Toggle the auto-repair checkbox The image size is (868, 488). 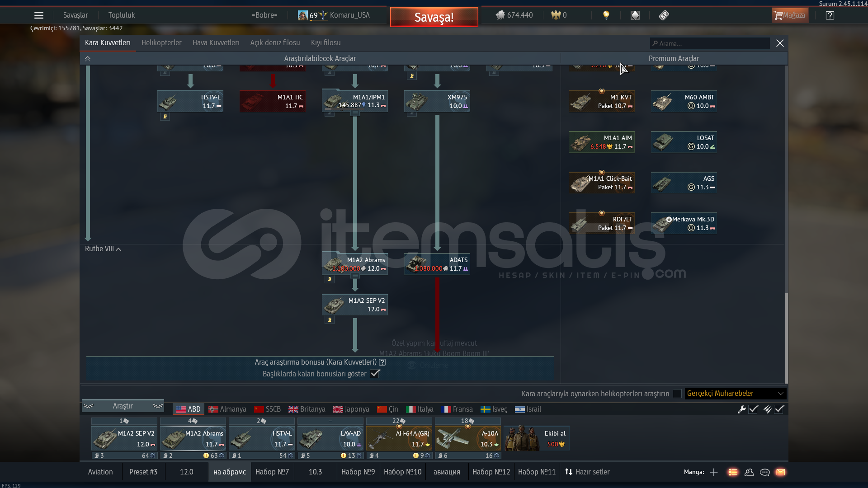(753, 409)
